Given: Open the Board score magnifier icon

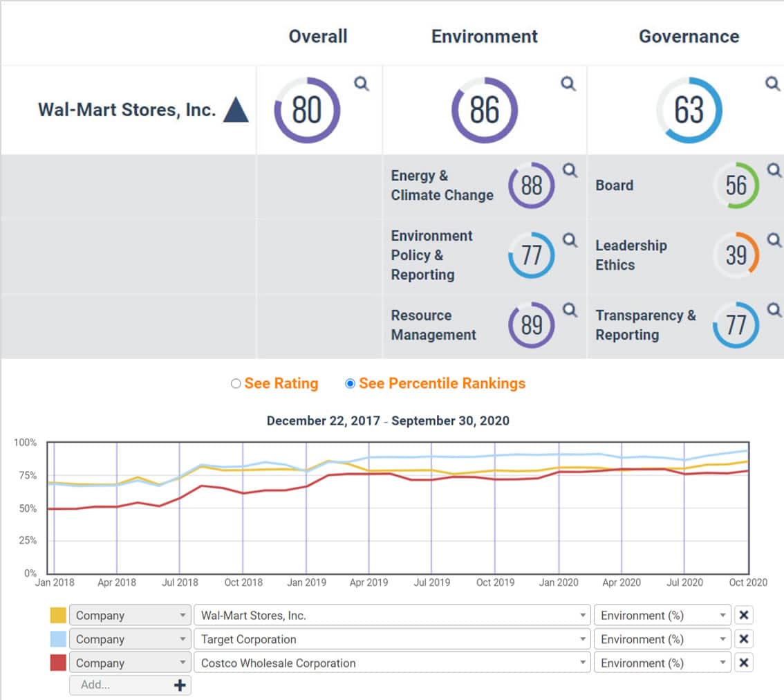Looking at the screenshot, I should tap(774, 171).
